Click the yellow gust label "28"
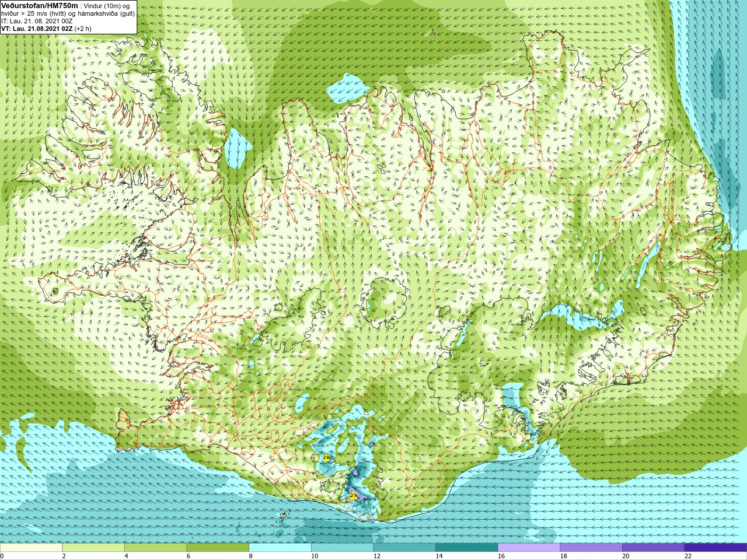This screenshot has height=560, width=747. click(326, 458)
